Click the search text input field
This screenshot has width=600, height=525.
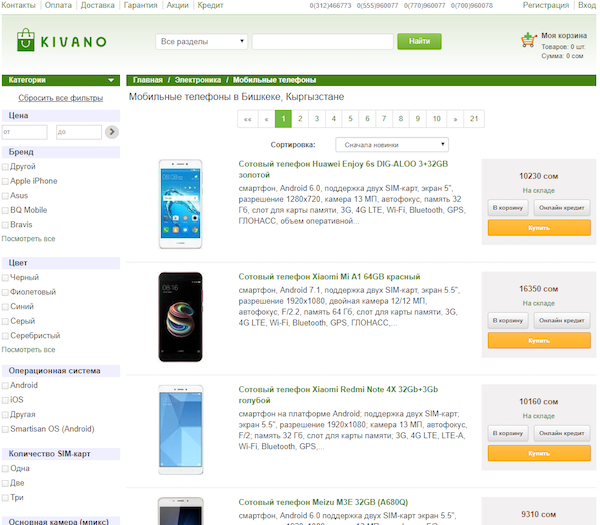pyautogui.click(x=323, y=41)
